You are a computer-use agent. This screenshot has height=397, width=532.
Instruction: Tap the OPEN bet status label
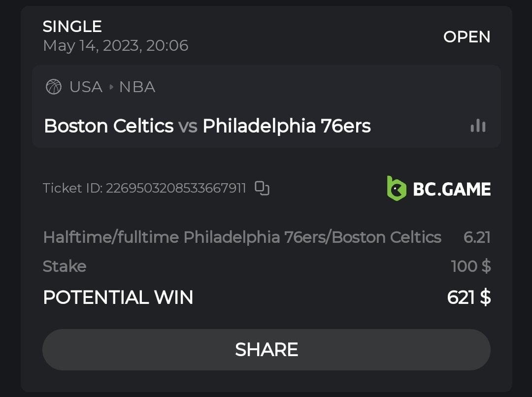466,37
